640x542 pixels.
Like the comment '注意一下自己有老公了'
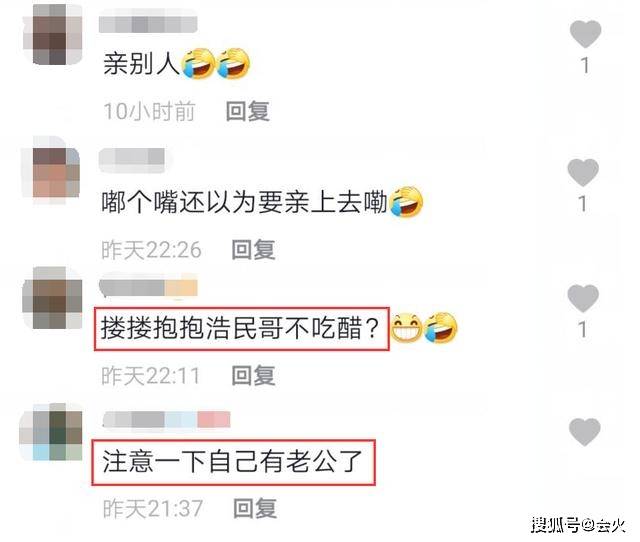[584, 431]
